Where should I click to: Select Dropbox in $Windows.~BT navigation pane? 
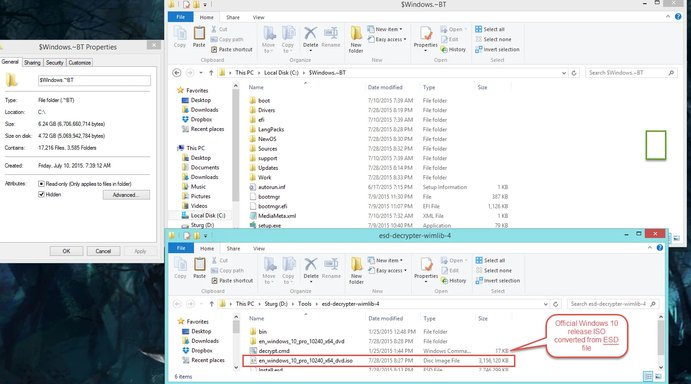click(x=201, y=119)
